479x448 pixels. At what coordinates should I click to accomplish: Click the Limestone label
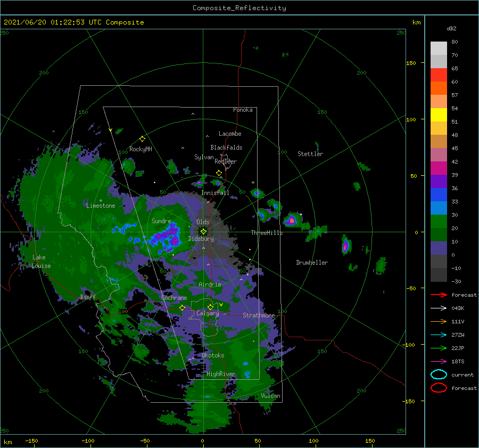[x=101, y=206]
